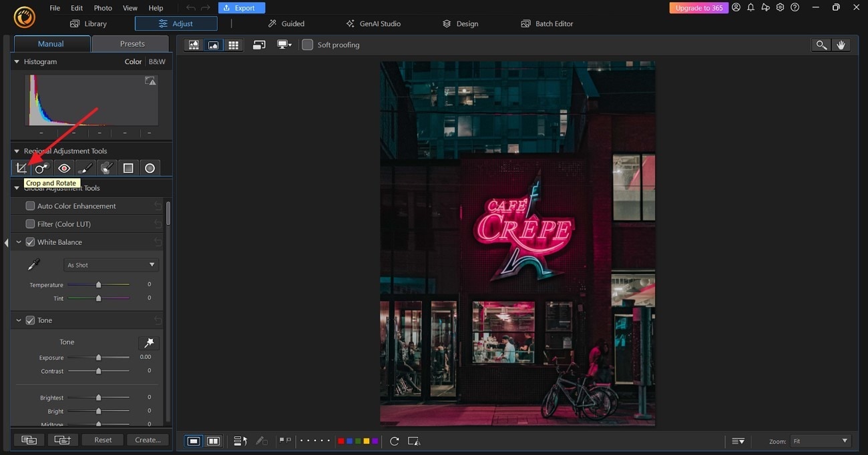This screenshot has width=868, height=455.
Task: Activate the hand pan tool
Action: [x=841, y=45]
